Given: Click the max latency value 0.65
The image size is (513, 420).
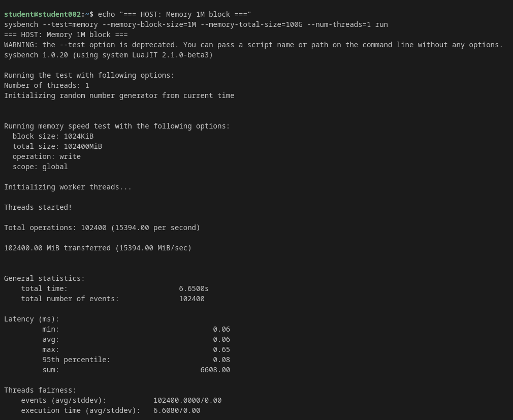Looking at the screenshot, I should pos(221,349).
